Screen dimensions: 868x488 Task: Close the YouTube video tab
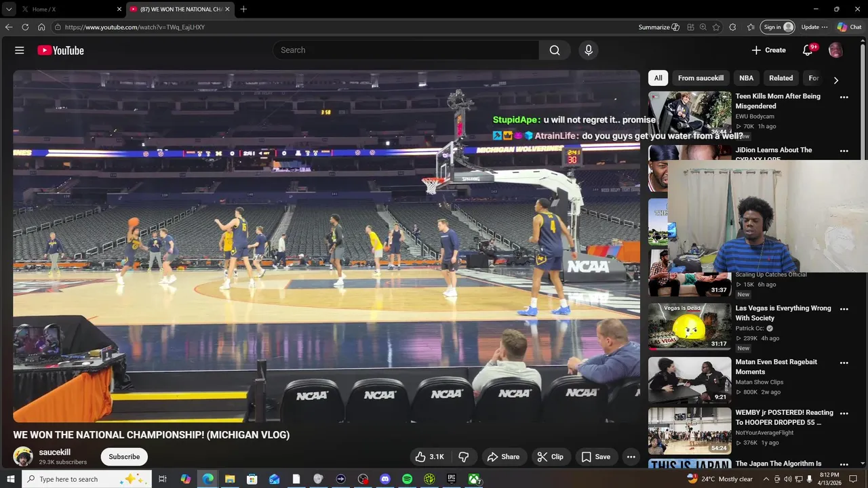tap(227, 9)
